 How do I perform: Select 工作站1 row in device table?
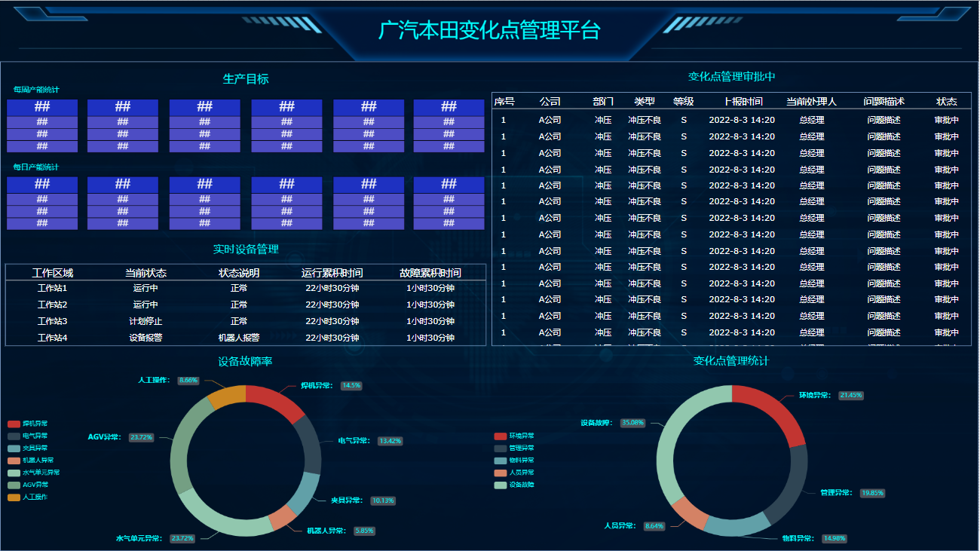tap(246, 288)
